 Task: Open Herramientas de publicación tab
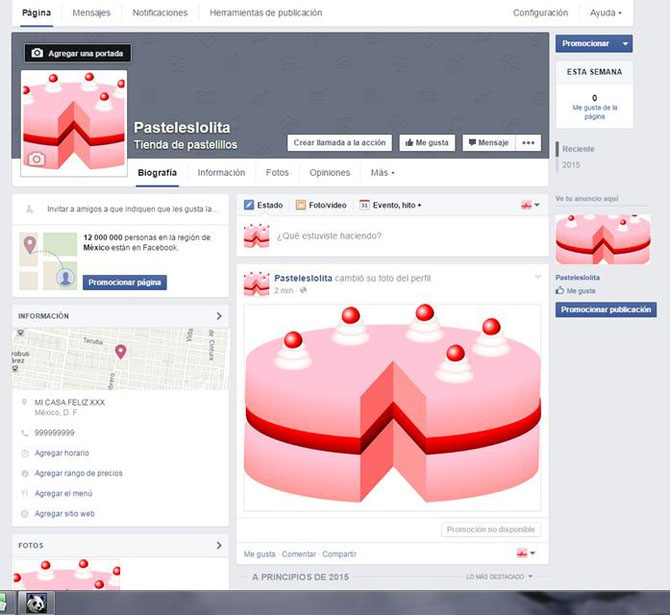click(266, 13)
